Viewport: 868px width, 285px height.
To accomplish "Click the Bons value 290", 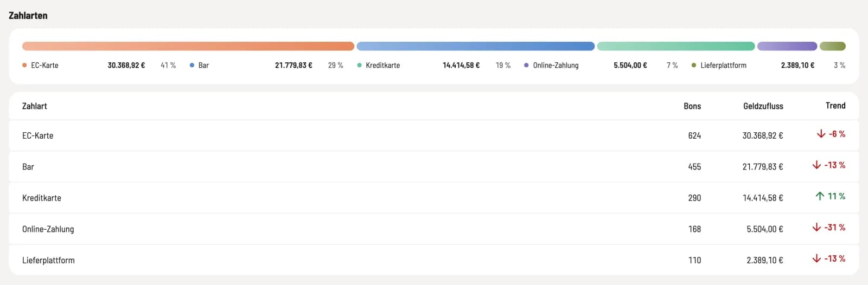I will tap(694, 198).
